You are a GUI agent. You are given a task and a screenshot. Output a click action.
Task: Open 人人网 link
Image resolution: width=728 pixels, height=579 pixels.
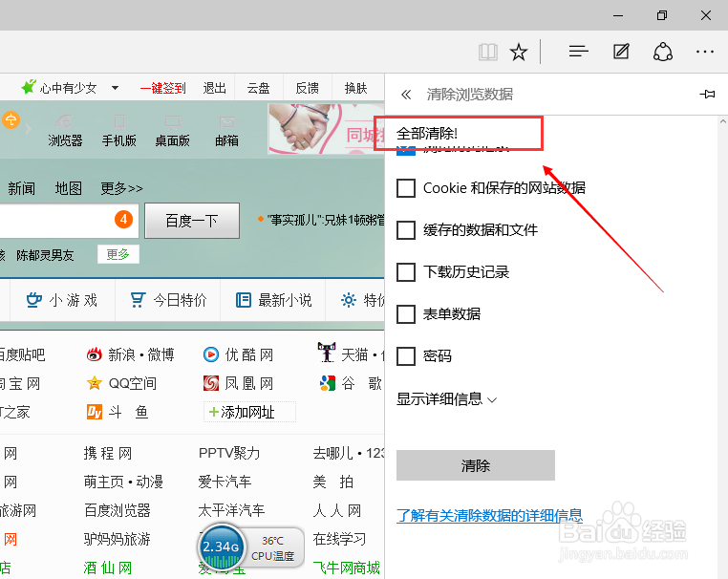click(337, 511)
